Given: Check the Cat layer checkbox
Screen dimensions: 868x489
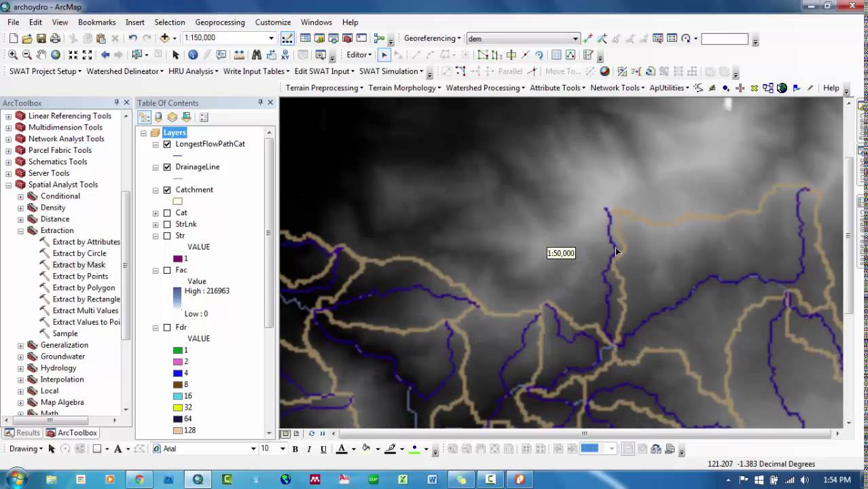Looking at the screenshot, I should click(x=167, y=213).
